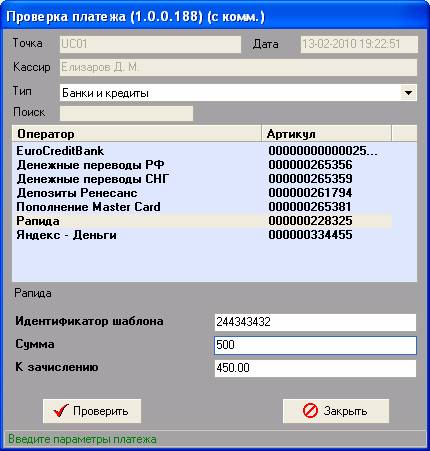Click the Тип combo box showing Банки и кредиты
The image size is (430, 451).
(x=238, y=93)
